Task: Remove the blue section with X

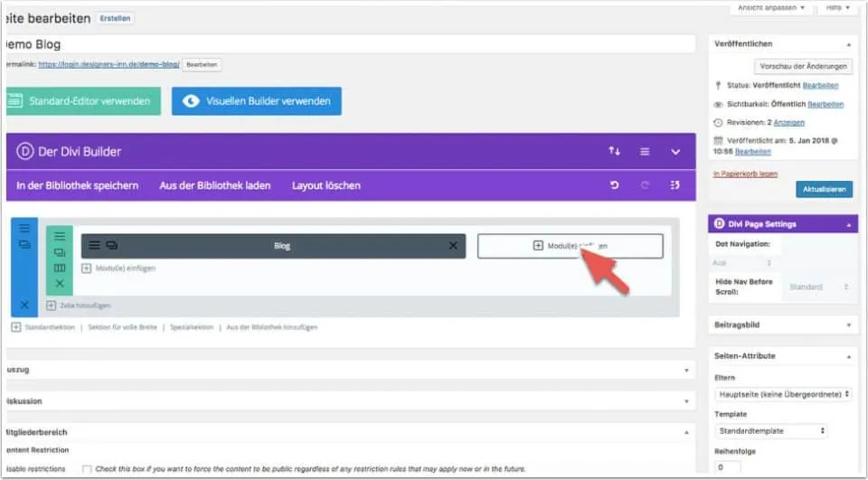Action: [24, 306]
